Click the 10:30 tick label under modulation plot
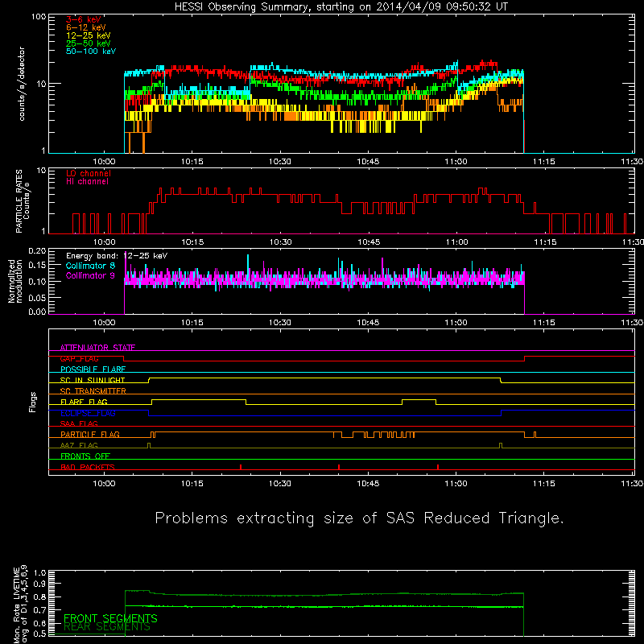 (279, 323)
